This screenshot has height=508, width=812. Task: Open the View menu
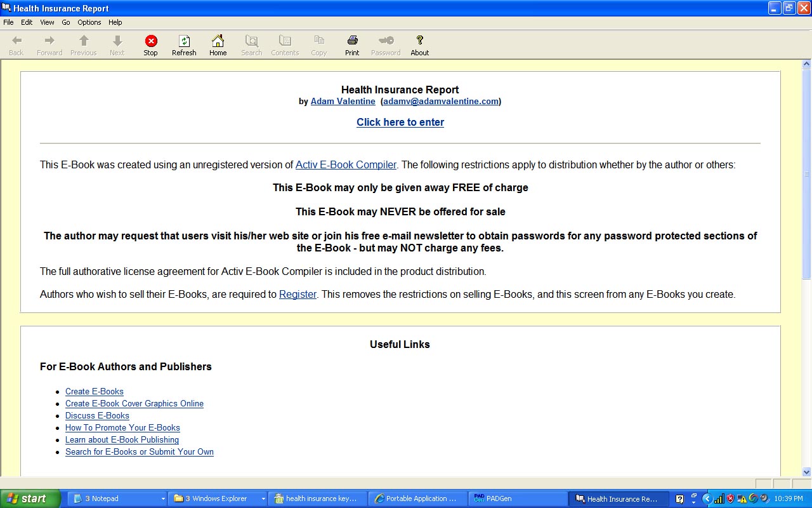[x=47, y=22]
